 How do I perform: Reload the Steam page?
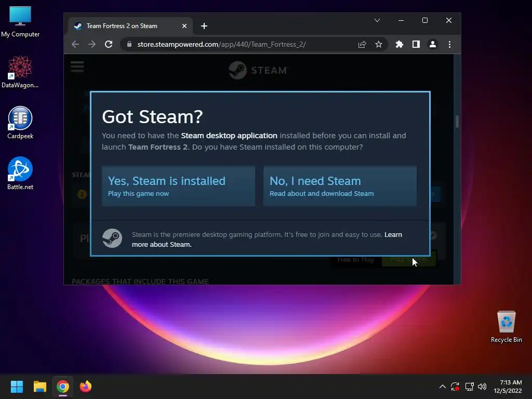pos(109,44)
